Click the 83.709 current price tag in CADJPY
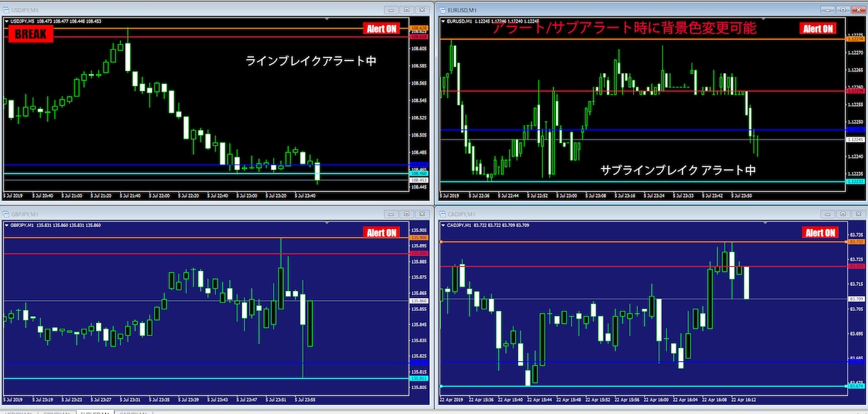 [x=856, y=299]
